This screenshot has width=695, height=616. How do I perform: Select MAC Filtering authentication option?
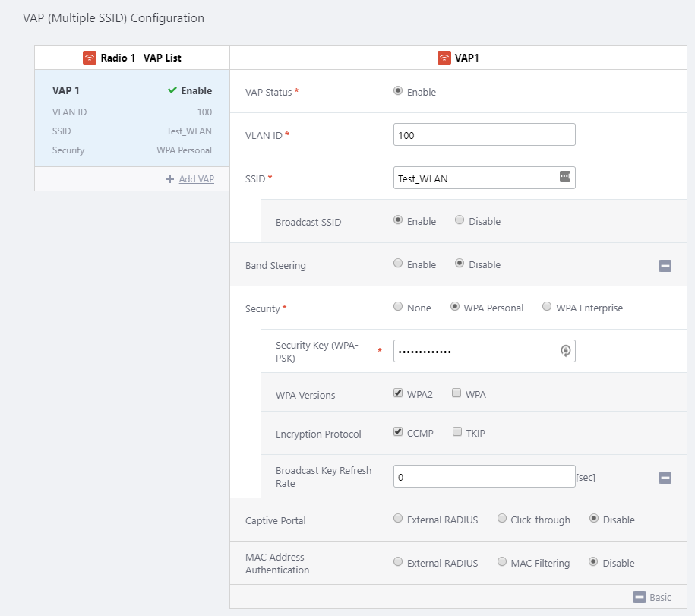[x=502, y=562]
